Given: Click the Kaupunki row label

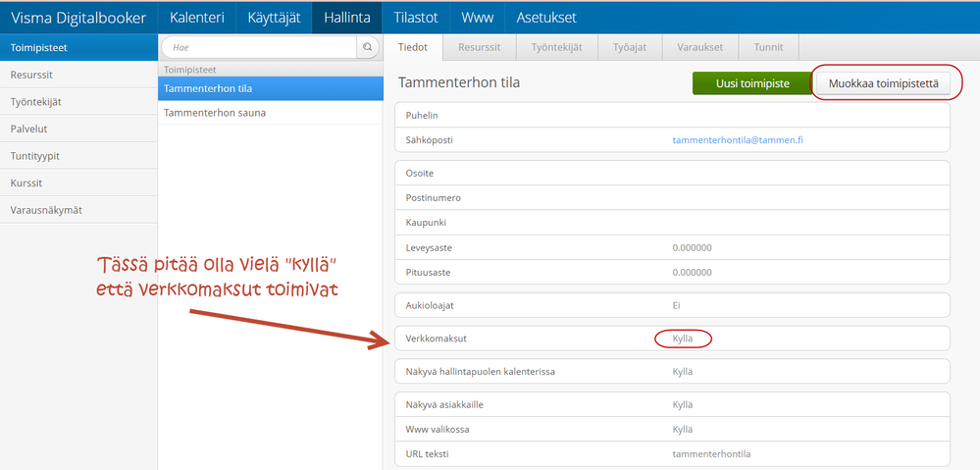Looking at the screenshot, I should pos(426,223).
